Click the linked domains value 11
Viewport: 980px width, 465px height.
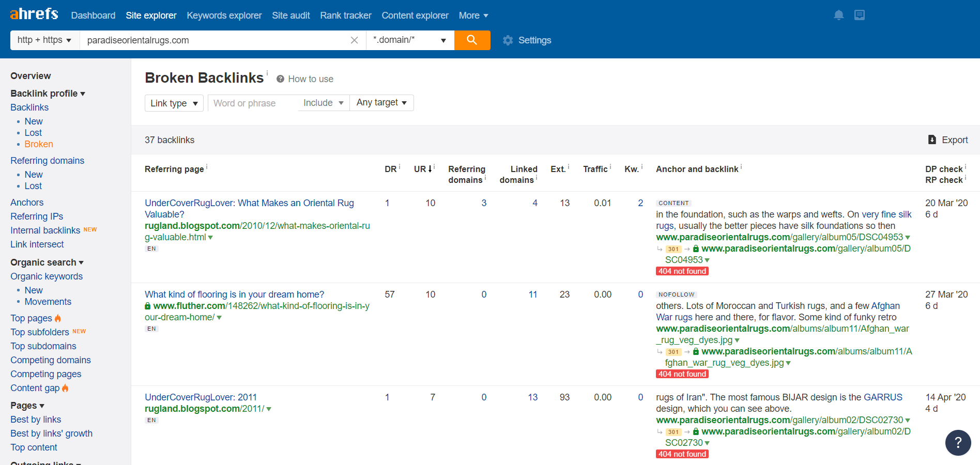[x=533, y=295]
